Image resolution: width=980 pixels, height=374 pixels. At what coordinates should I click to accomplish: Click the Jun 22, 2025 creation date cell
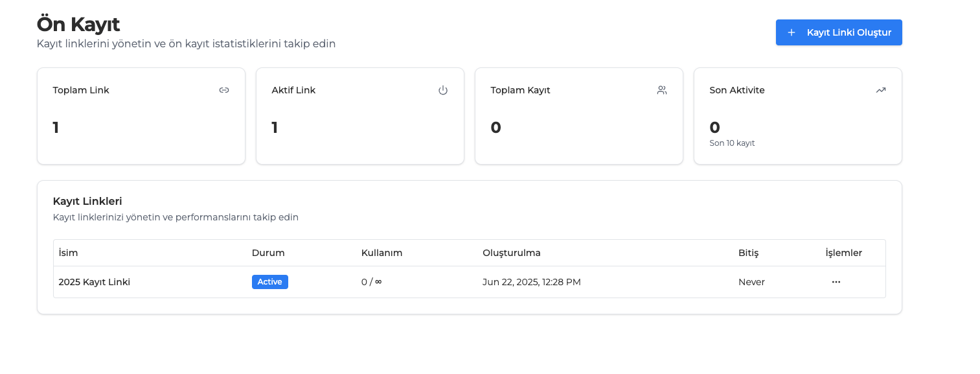click(x=531, y=282)
